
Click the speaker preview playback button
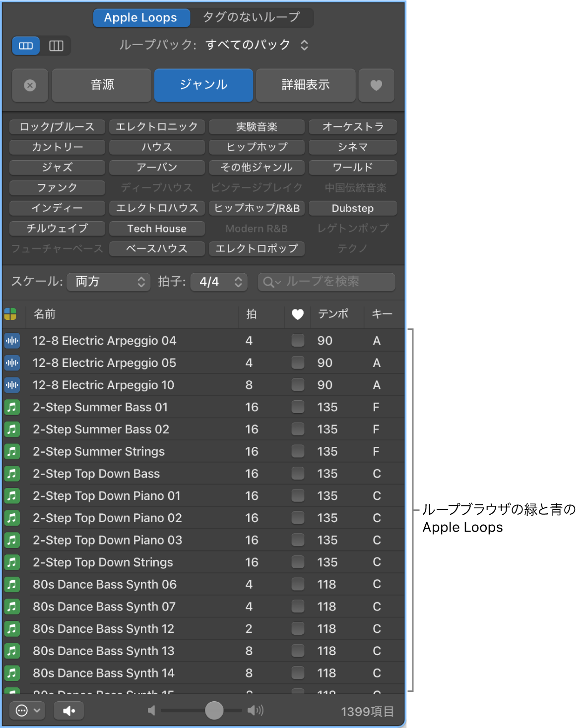(69, 711)
